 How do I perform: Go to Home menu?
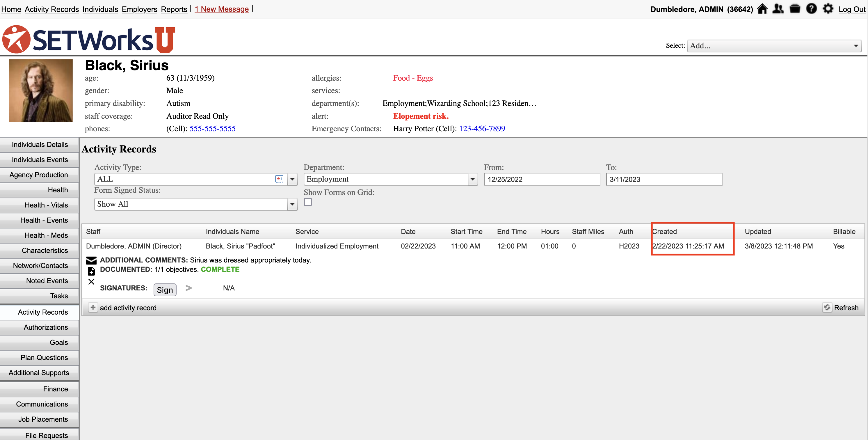pos(11,9)
